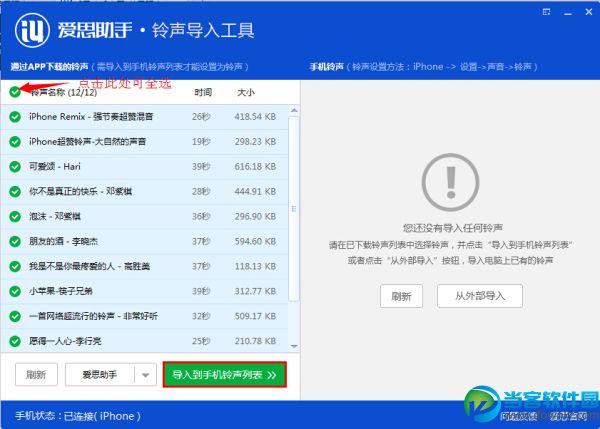The image size is (600, 429).
Task: Select the 可爱颂 - Hari ringtone name
Action: (55, 166)
